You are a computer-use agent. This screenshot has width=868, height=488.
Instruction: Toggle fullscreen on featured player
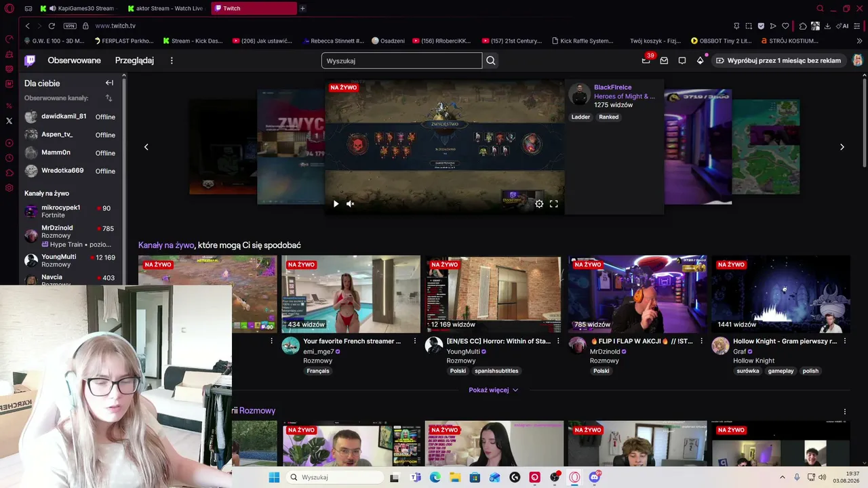click(554, 203)
